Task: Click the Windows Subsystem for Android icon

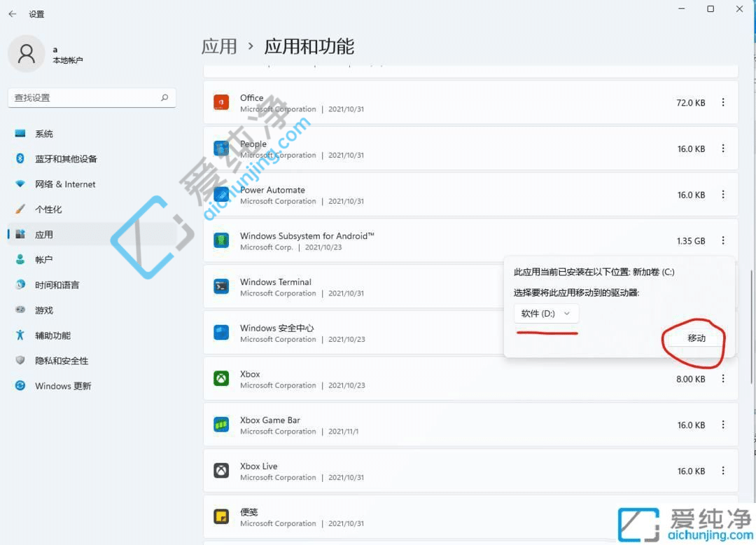Action: coord(221,240)
